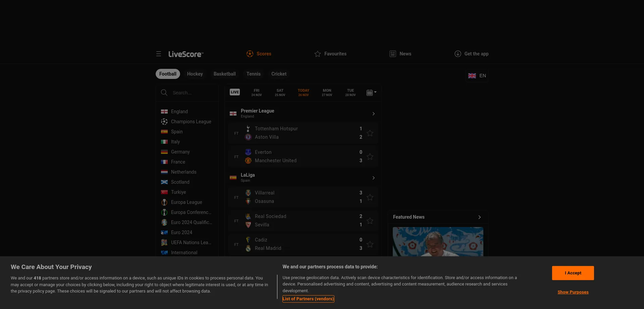Open the featured news thumbnail image

(x=438, y=242)
